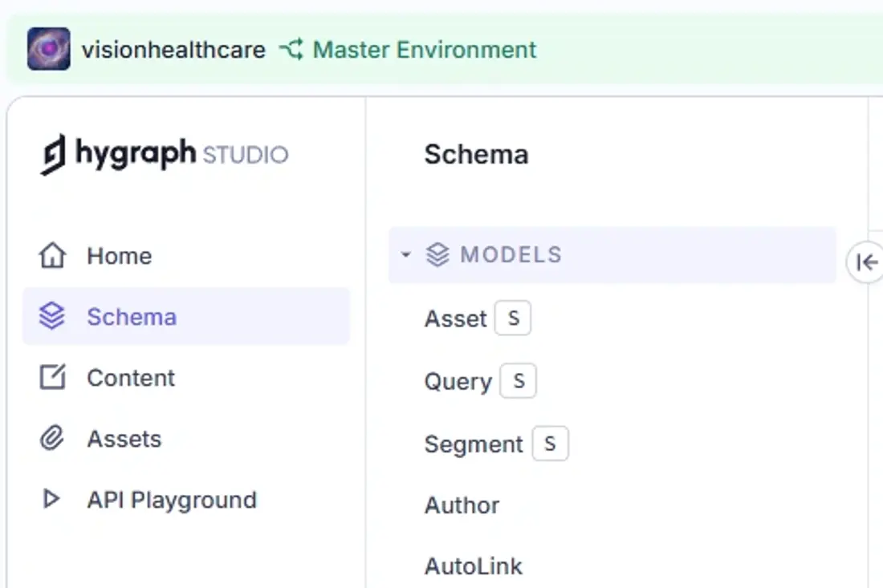883x588 pixels.
Task: Open the Content section
Action: [186, 378]
